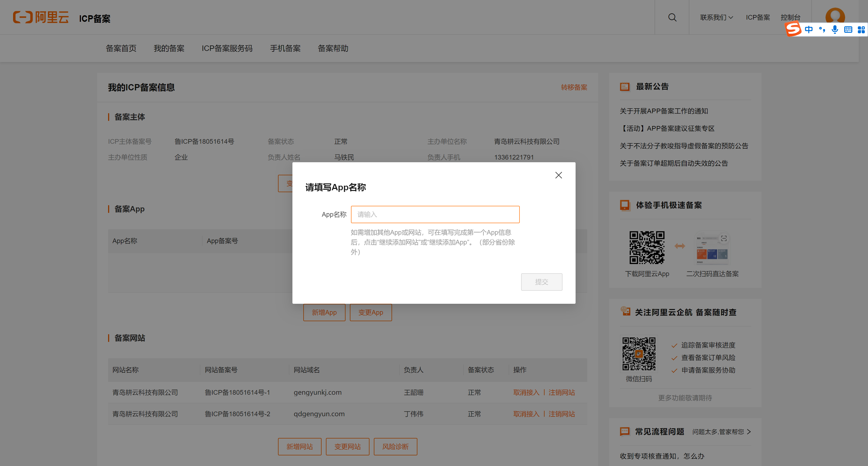Click the App名称 input field
This screenshot has width=868, height=466.
tap(435, 214)
